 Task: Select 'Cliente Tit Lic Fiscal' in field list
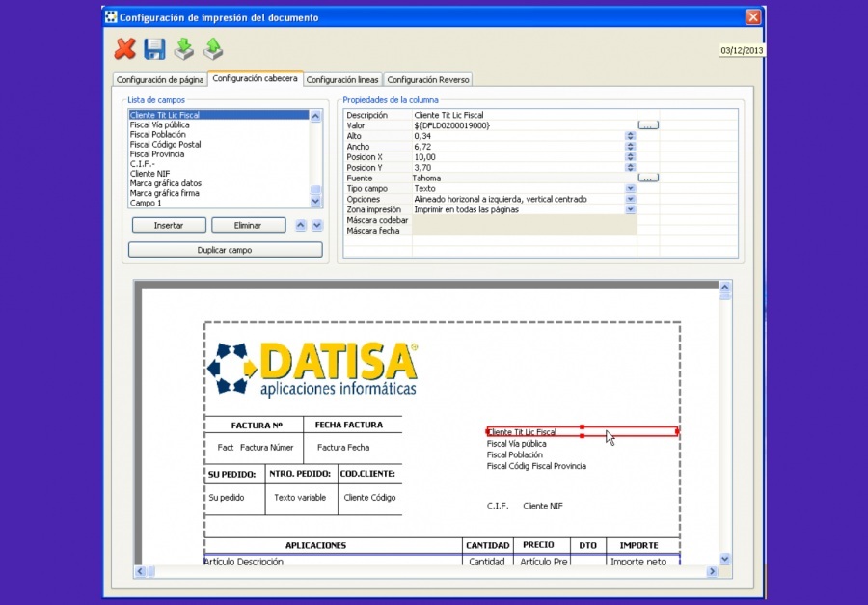pyautogui.click(x=219, y=115)
